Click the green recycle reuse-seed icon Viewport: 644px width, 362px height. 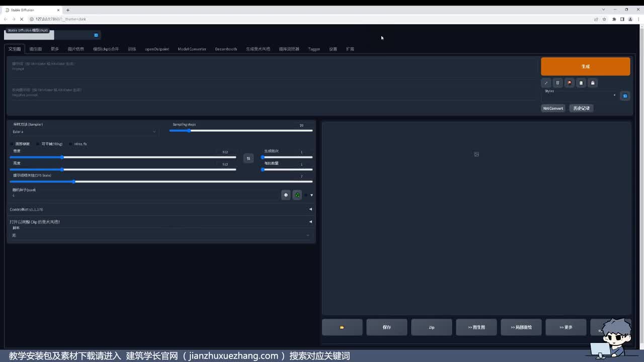(x=297, y=195)
